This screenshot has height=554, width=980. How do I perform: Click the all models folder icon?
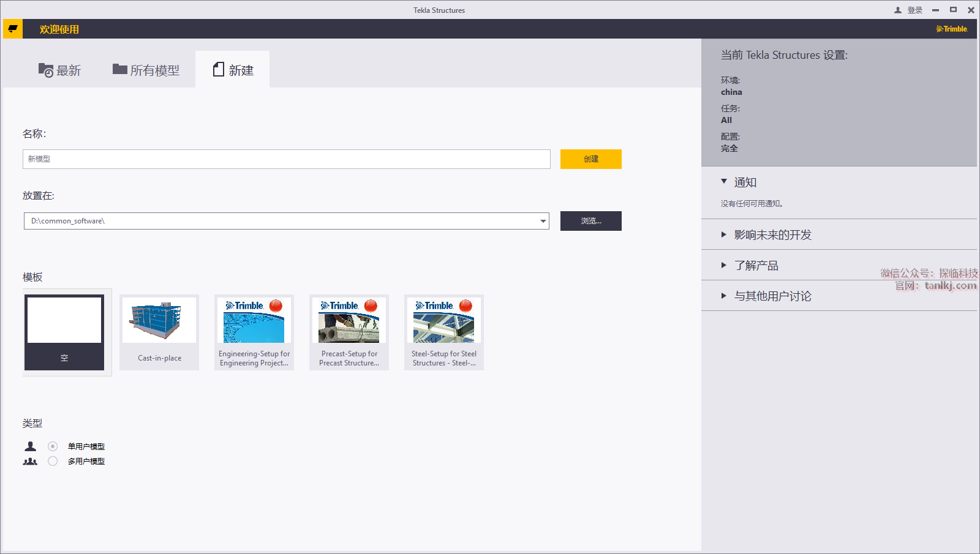[x=119, y=69]
